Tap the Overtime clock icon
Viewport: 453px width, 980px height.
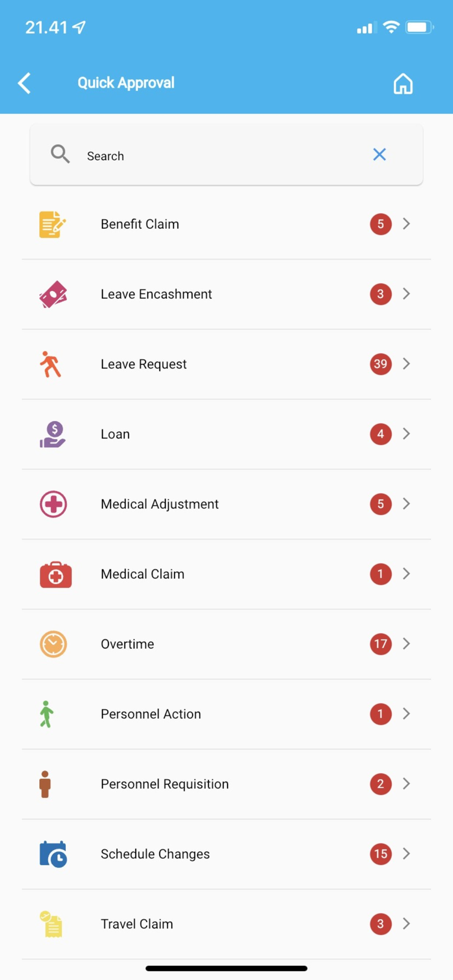pos(53,644)
